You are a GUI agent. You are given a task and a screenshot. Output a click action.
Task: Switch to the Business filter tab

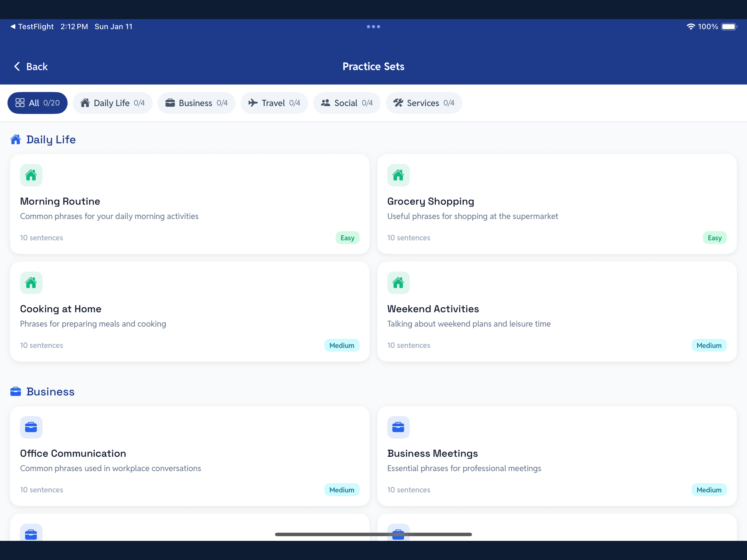[x=197, y=103]
